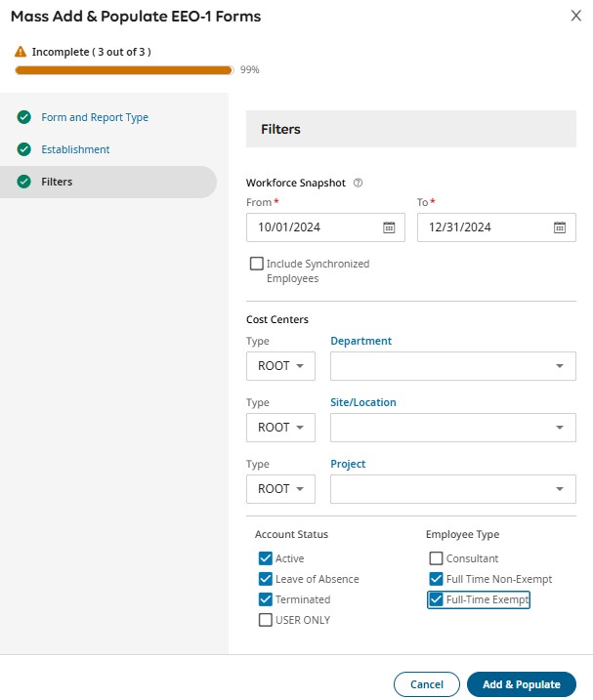This screenshot has width=593, height=700.
Task: Click the Workforce Snapshot label
Action: pyautogui.click(x=296, y=183)
